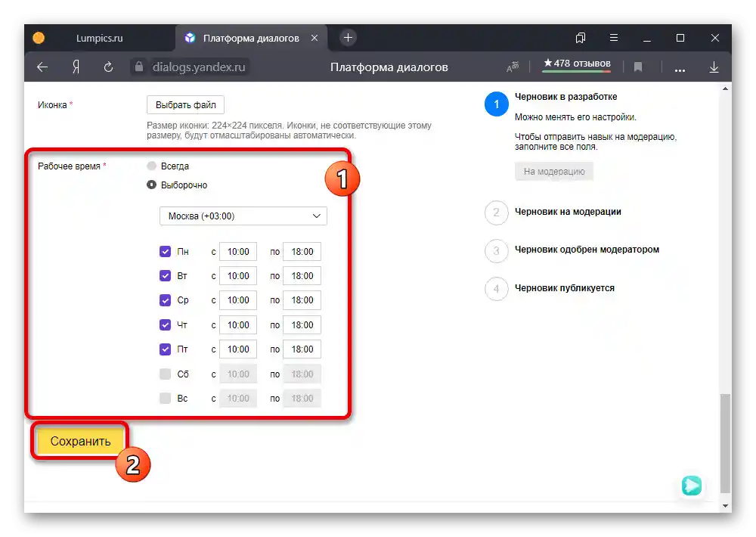Image resolution: width=756 pixels, height=537 pixels.
Task: Click the Пт start time field
Action: point(238,349)
